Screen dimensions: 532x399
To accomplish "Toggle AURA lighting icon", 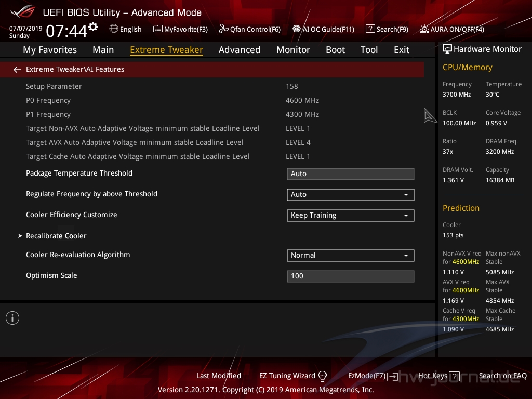I will (424, 29).
